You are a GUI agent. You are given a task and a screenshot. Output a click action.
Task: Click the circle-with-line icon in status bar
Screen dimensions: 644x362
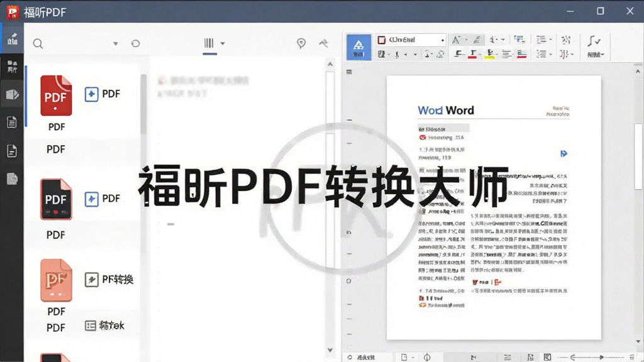pyautogui.click(x=427, y=358)
